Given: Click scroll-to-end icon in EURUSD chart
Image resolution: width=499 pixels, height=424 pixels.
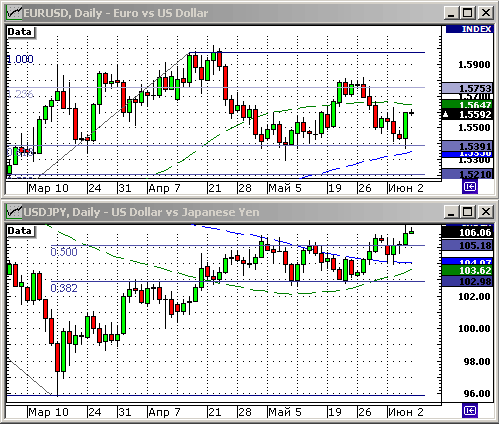Looking at the screenshot, I should (x=470, y=187).
